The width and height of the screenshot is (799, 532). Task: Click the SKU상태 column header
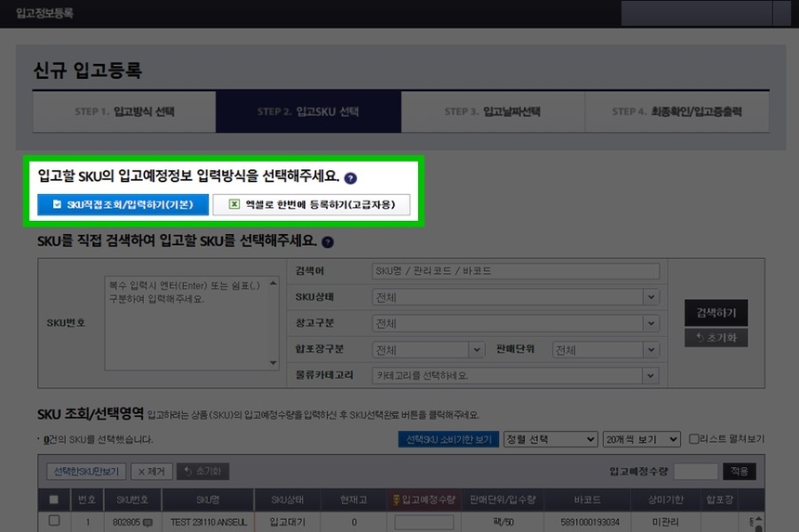tap(287, 500)
